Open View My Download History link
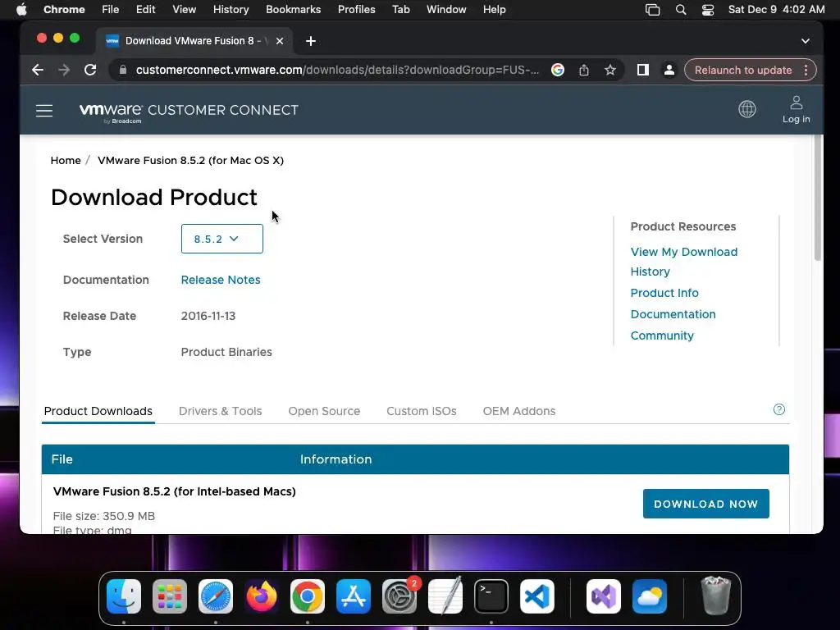 click(684, 262)
